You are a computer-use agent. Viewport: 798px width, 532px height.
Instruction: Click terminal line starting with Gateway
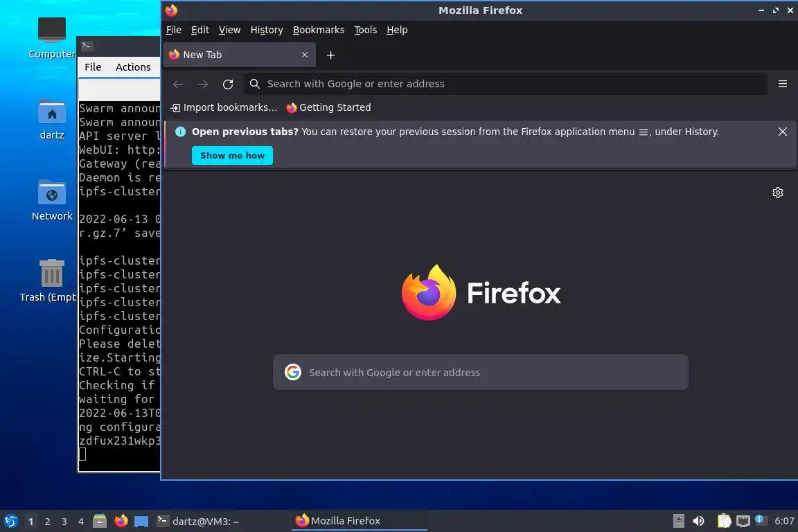point(120,163)
